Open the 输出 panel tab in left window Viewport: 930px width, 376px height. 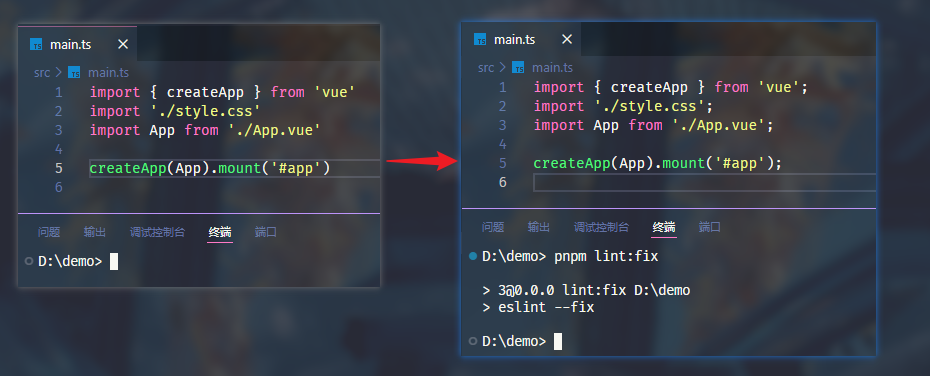click(95, 232)
